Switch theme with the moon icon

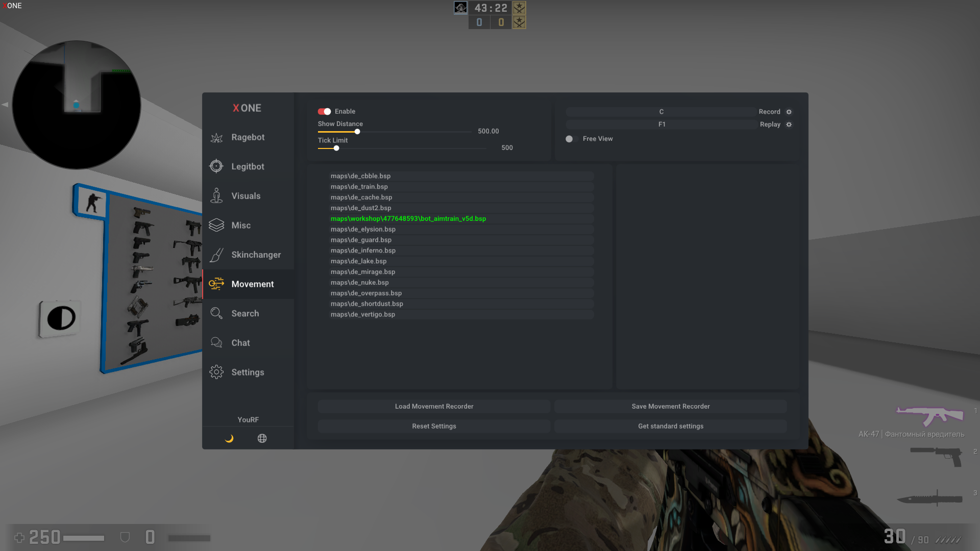[x=229, y=438]
